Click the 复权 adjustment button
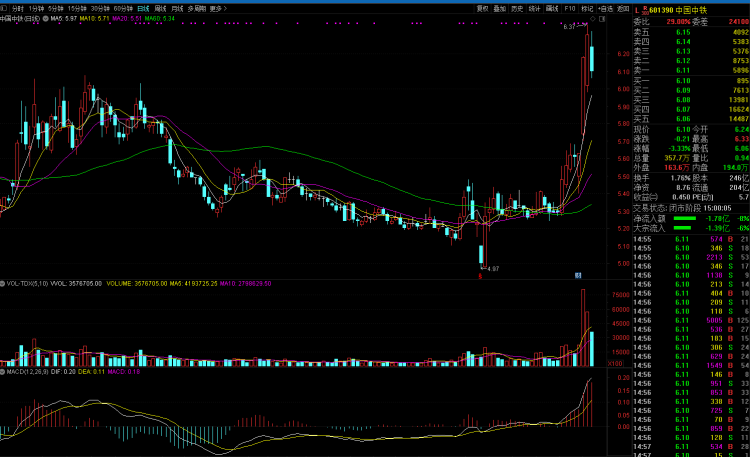Screen dimensions: 750x457 pyautogui.click(x=483, y=8)
